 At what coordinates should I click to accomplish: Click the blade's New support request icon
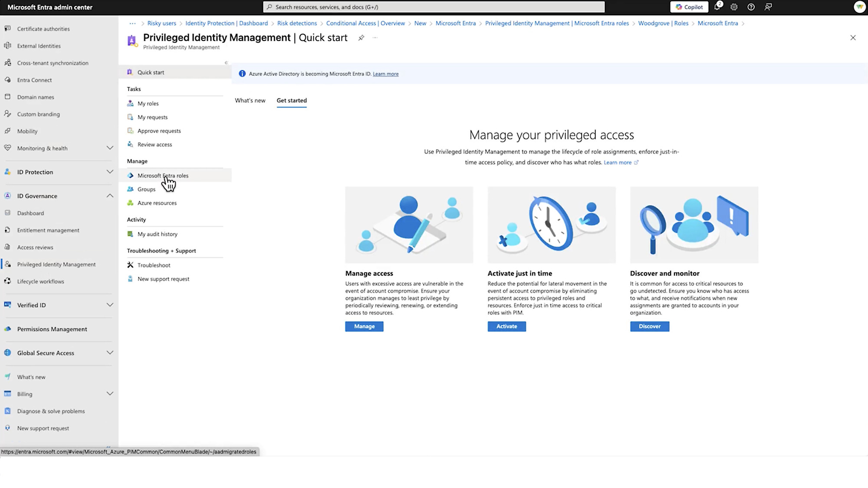pos(130,279)
